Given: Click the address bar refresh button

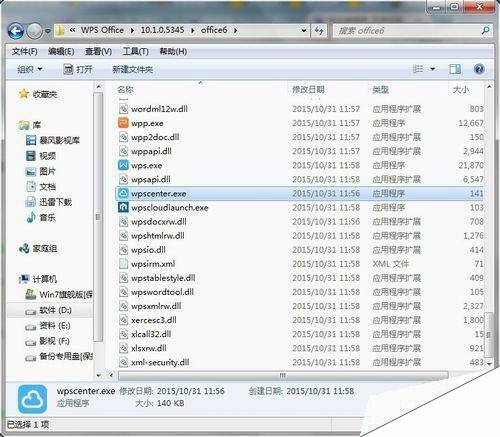Looking at the screenshot, I should [319, 31].
